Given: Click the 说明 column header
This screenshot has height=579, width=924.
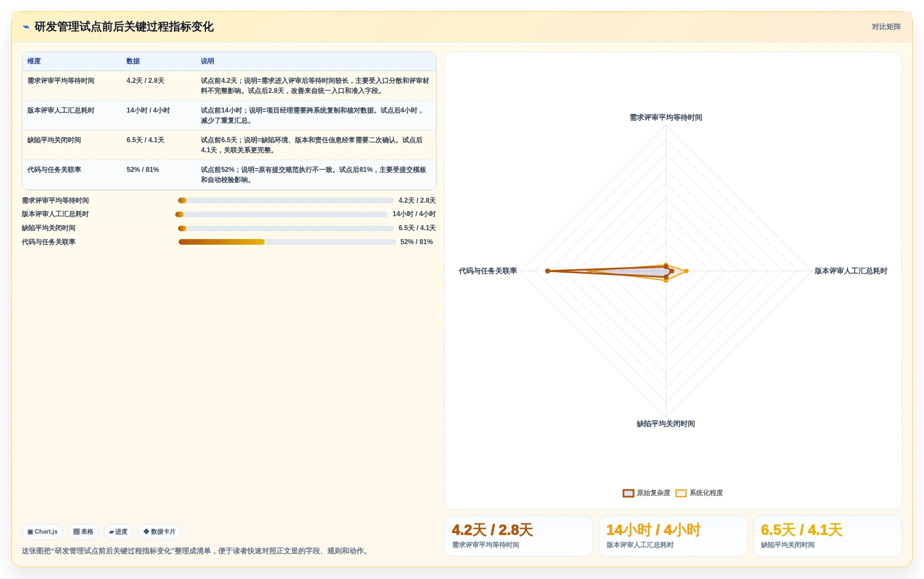Looking at the screenshot, I should tap(208, 61).
